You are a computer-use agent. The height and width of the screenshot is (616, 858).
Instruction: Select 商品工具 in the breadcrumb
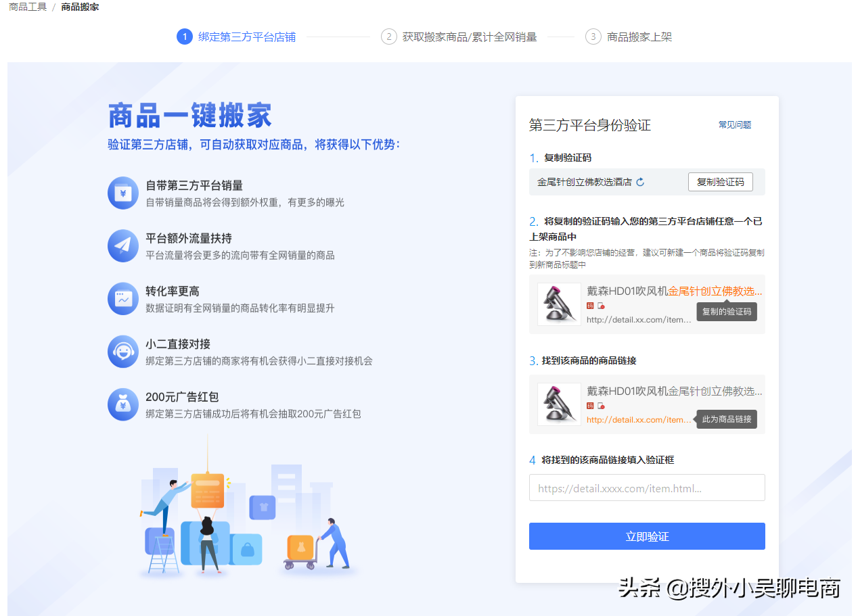click(x=26, y=7)
